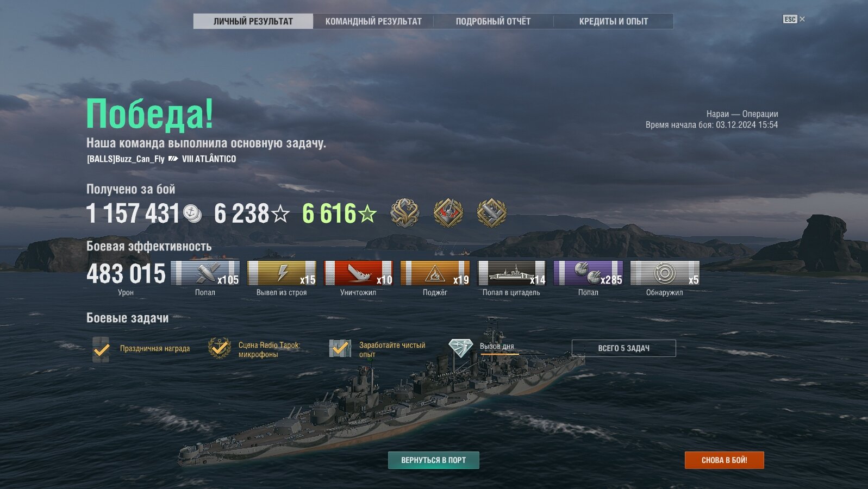Click the earn base XP task checkmark
The height and width of the screenshot is (489, 868).
[340, 348]
